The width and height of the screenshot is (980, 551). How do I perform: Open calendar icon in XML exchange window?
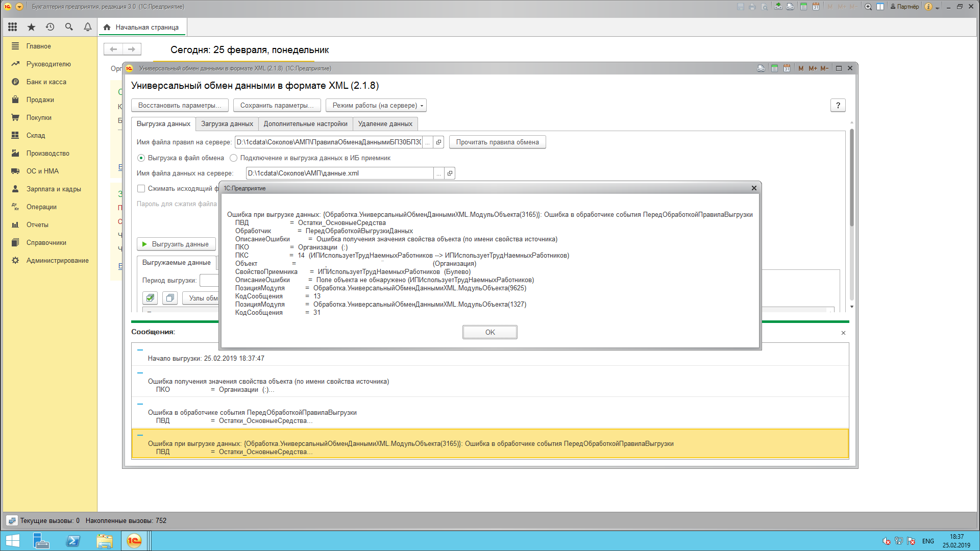coord(787,68)
